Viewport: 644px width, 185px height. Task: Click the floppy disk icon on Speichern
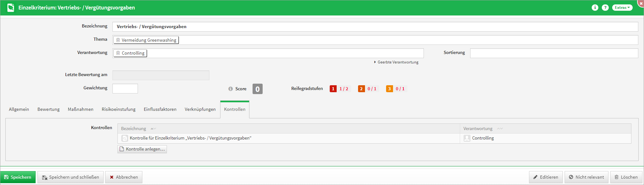(x=6, y=177)
